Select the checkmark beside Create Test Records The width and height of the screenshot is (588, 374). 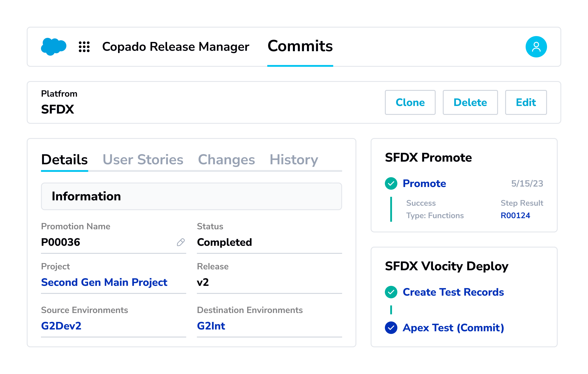391,292
